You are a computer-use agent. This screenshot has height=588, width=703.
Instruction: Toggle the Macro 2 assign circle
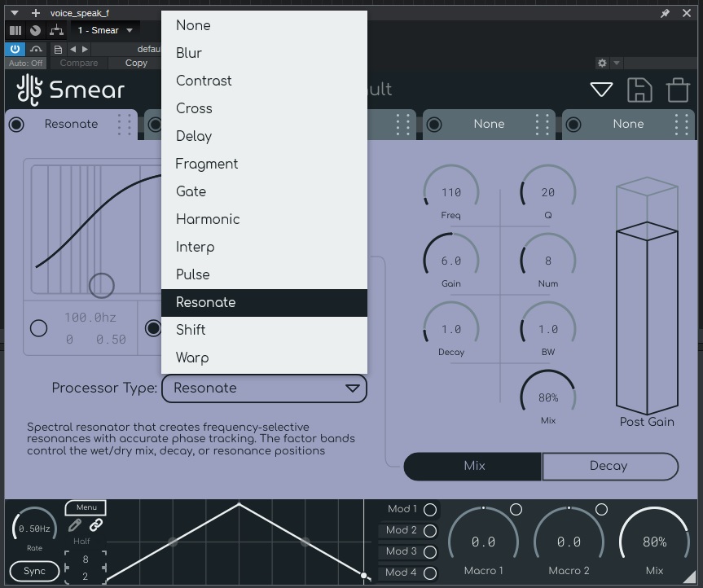601,509
